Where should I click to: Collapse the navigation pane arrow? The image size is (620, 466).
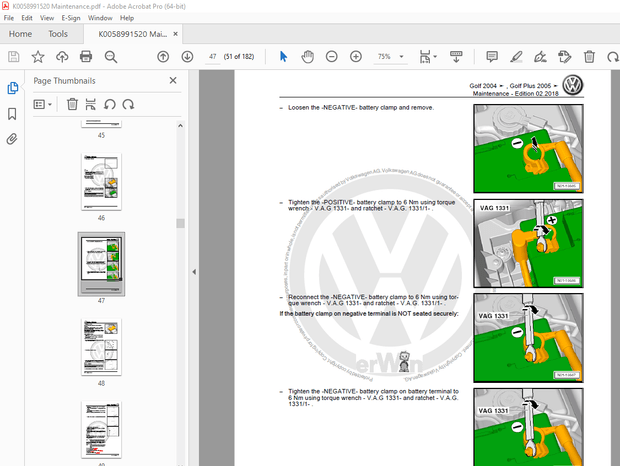194,272
